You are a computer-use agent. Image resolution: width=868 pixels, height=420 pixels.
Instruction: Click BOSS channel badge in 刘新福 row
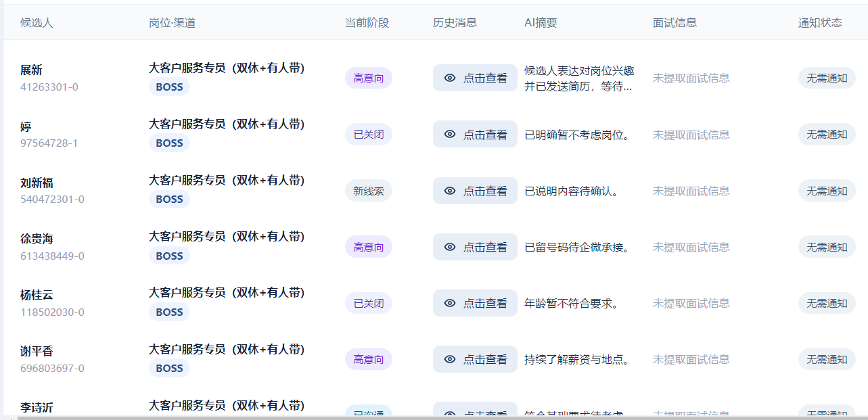(169, 199)
